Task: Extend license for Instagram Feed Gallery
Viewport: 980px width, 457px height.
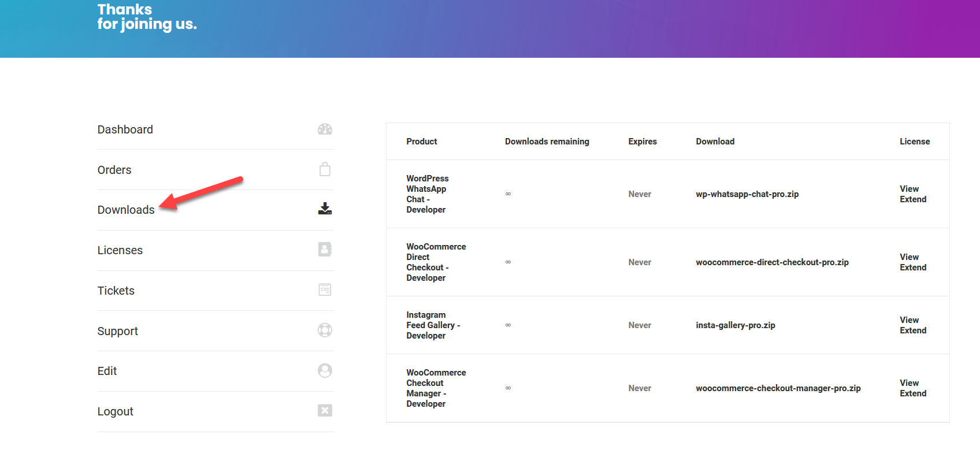Action: 913,330
